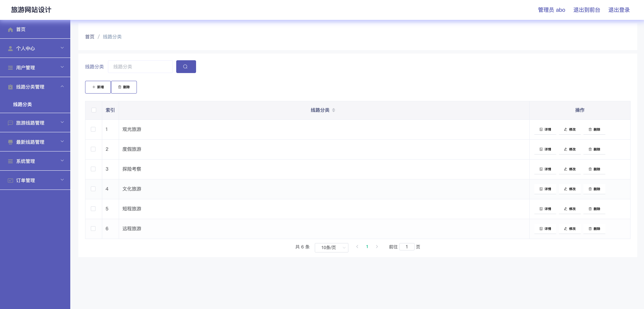Collapse the 线路分类管理 menu chevron

pyautogui.click(x=62, y=86)
